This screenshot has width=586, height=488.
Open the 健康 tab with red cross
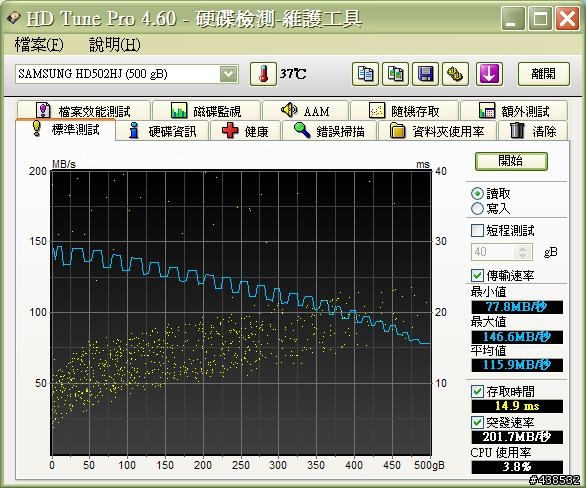245,131
